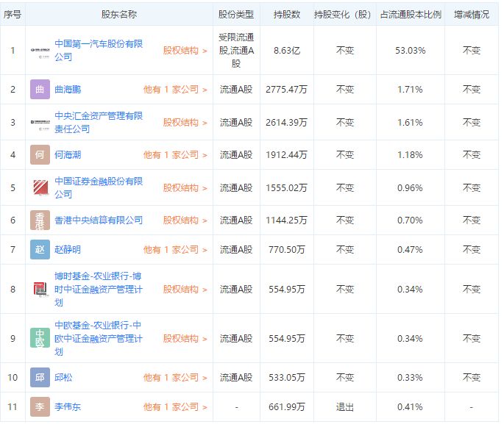504x427 pixels.
Task: Select the 0.70% ratio cell
Action: (x=411, y=220)
